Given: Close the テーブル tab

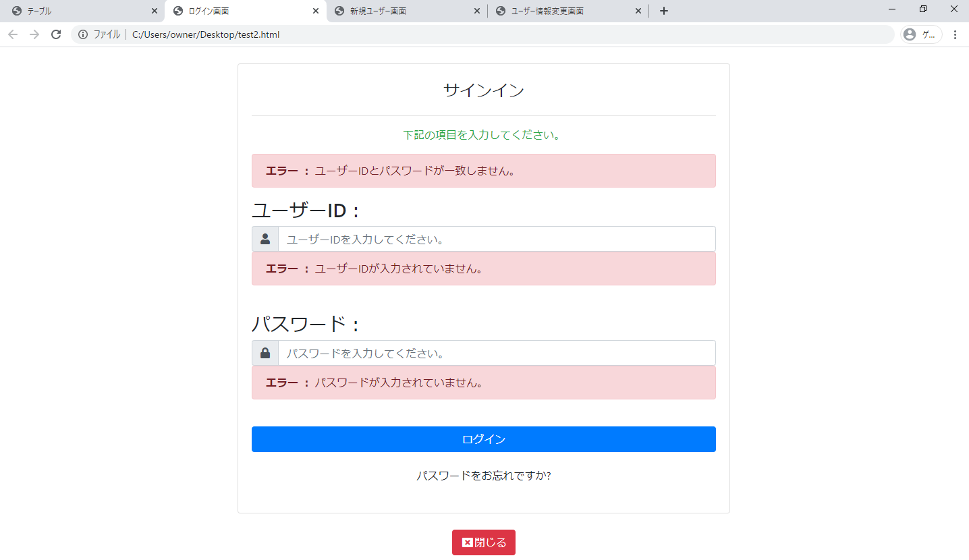Looking at the screenshot, I should point(155,11).
